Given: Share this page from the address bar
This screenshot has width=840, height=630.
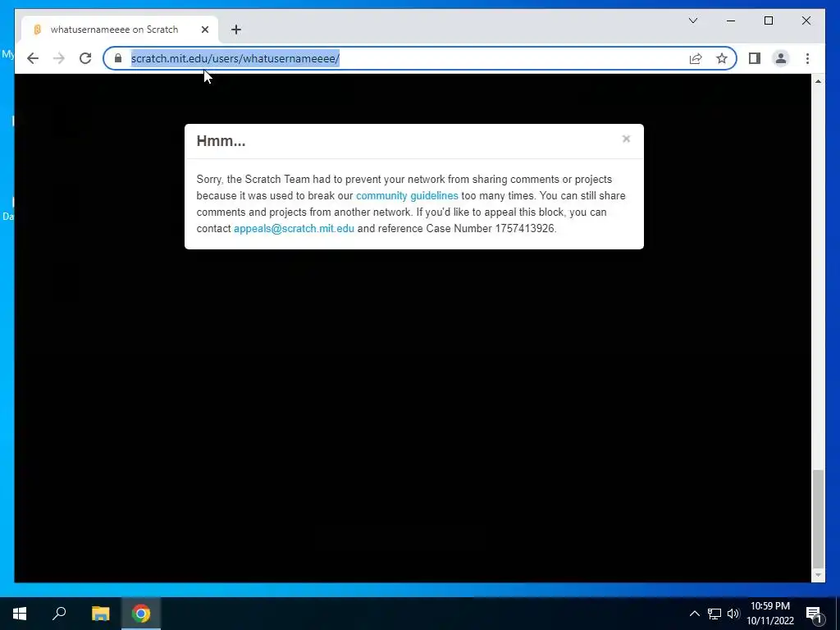Looking at the screenshot, I should click(696, 58).
